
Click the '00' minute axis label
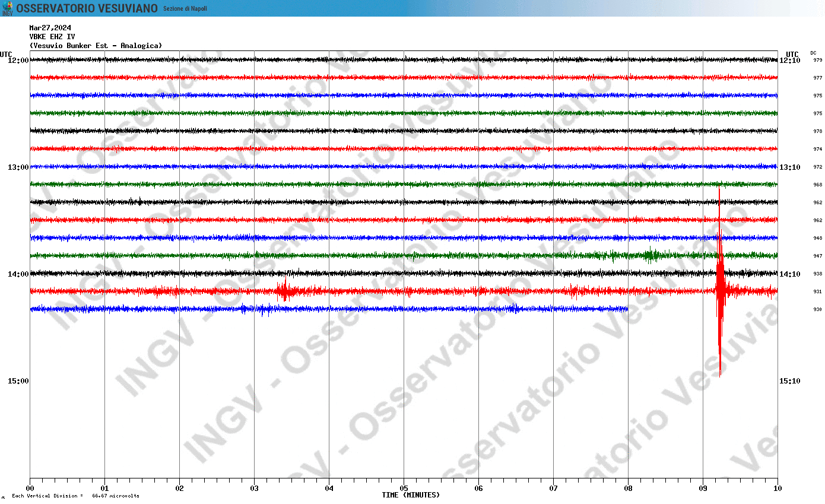coord(30,489)
